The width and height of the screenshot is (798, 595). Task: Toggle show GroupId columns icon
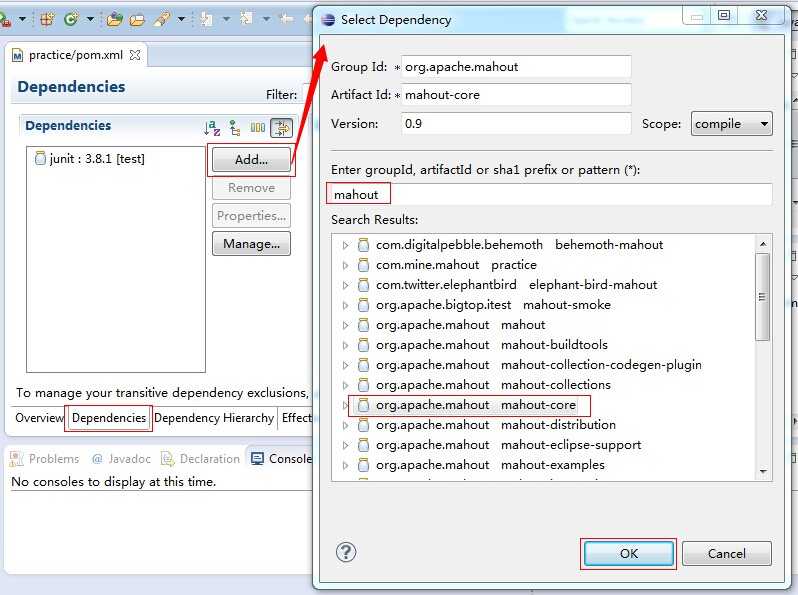tap(258, 128)
